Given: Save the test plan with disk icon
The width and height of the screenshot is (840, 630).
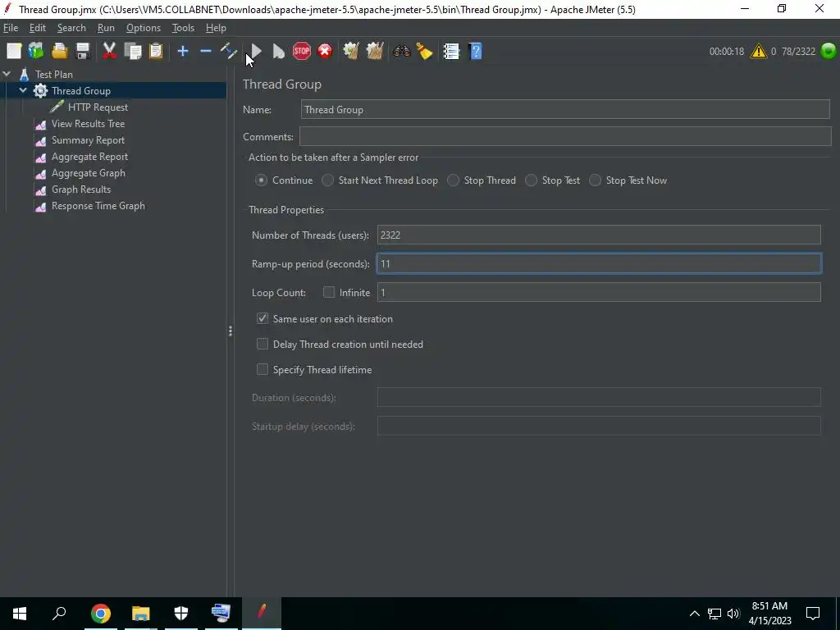Looking at the screenshot, I should pos(83,51).
